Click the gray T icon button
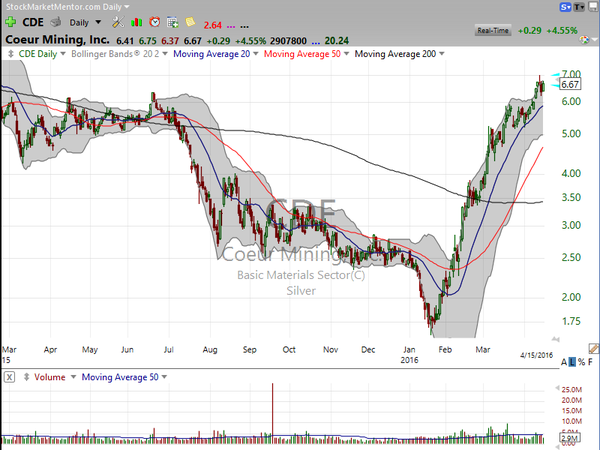The width and height of the screenshot is (600, 450). [579, 7]
